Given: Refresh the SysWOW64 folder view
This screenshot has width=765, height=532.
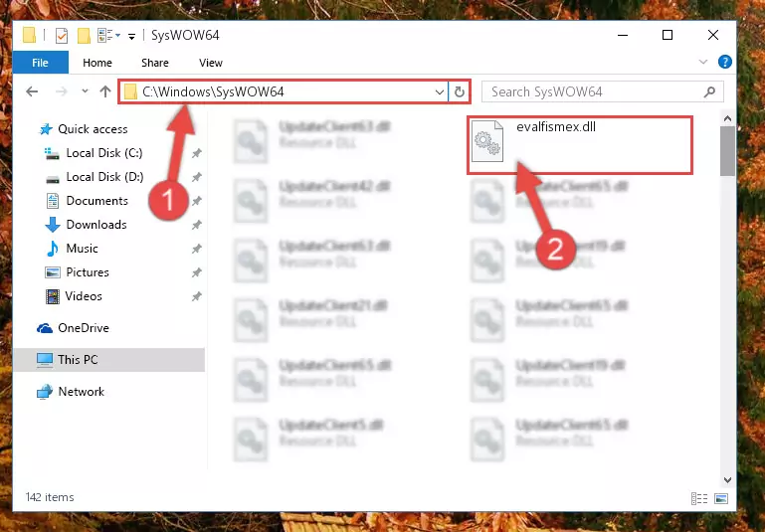Looking at the screenshot, I should (459, 91).
